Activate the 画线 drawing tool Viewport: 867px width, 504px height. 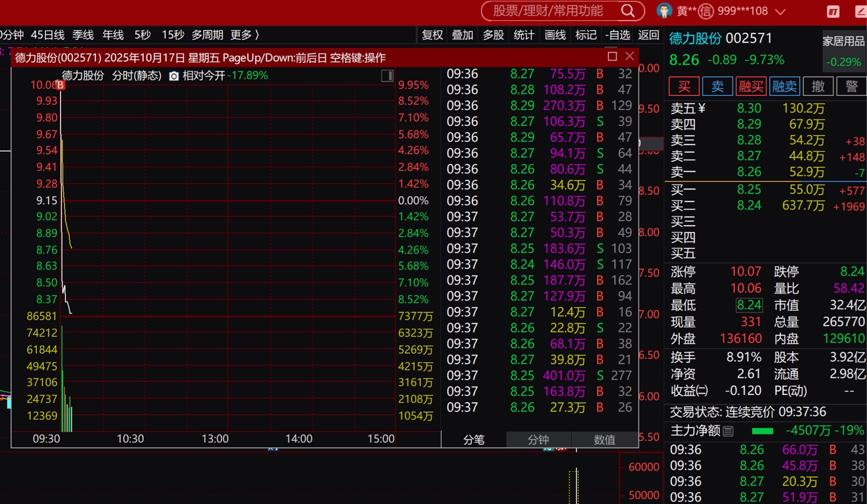coord(555,35)
